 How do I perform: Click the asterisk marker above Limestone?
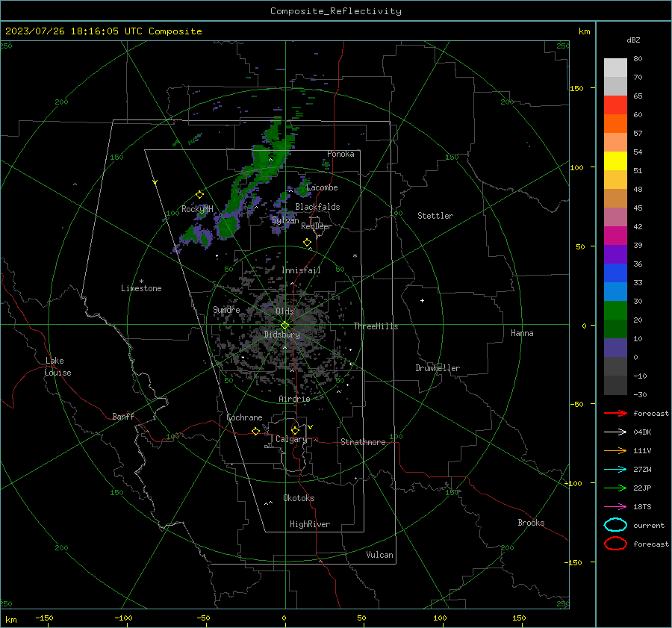pos(141,282)
